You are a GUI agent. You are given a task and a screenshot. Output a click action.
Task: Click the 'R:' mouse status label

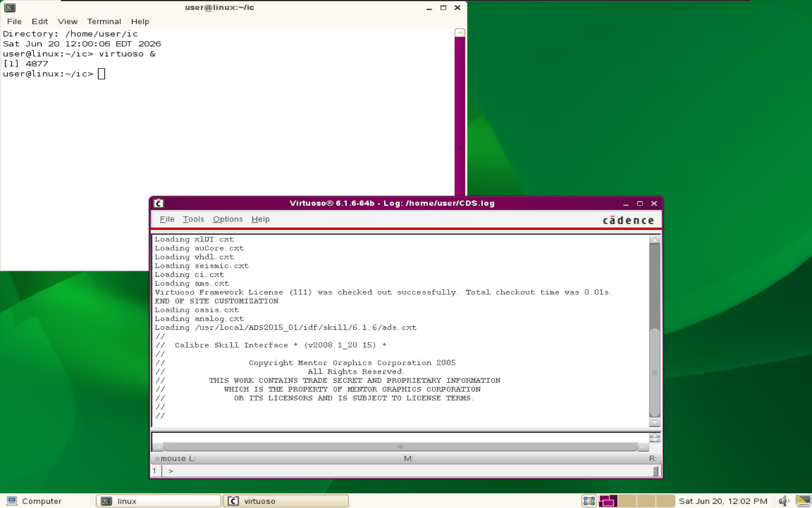pyautogui.click(x=653, y=458)
